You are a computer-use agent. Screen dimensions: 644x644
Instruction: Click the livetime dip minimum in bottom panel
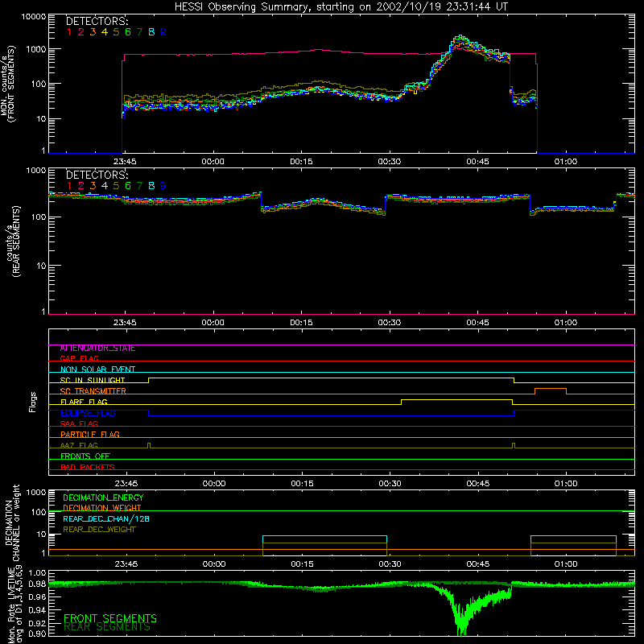point(460,630)
